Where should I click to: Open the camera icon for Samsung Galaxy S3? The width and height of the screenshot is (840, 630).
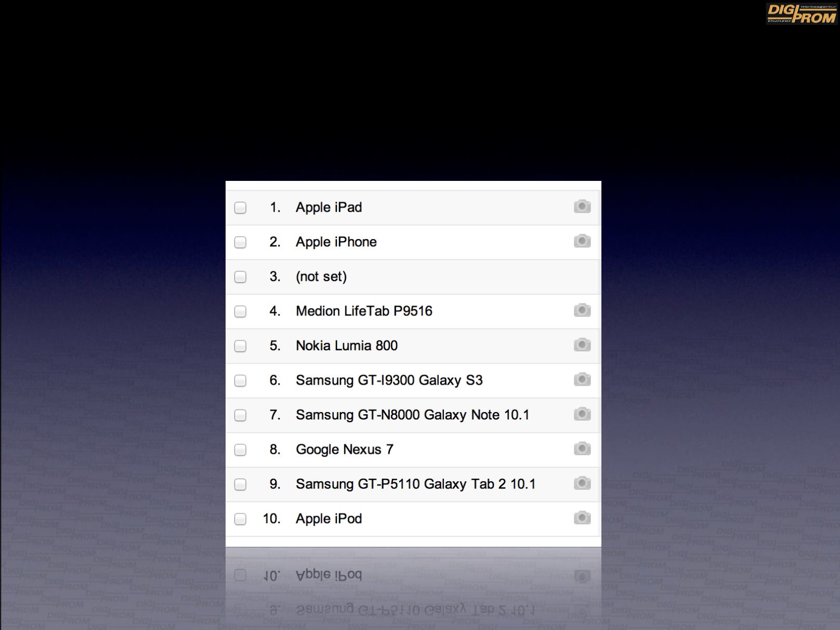pyautogui.click(x=582, y=379)
